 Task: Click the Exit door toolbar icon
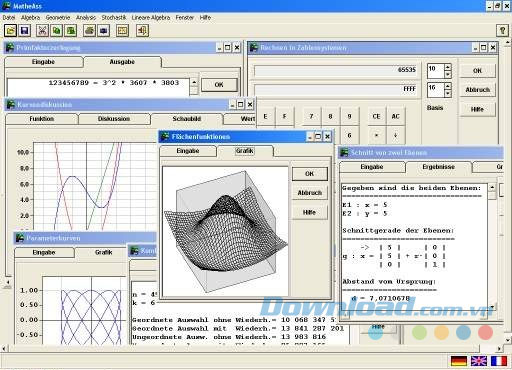(x=142, y=31)
